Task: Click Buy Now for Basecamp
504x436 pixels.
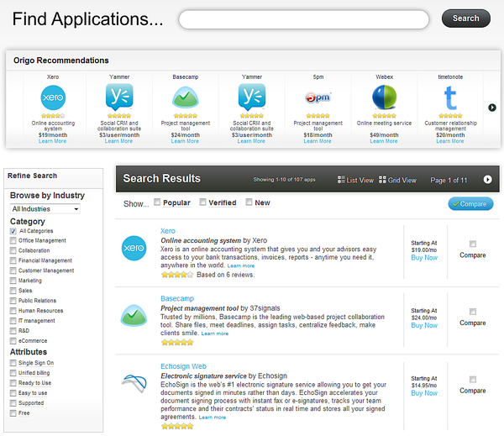Action: [424, 326]
